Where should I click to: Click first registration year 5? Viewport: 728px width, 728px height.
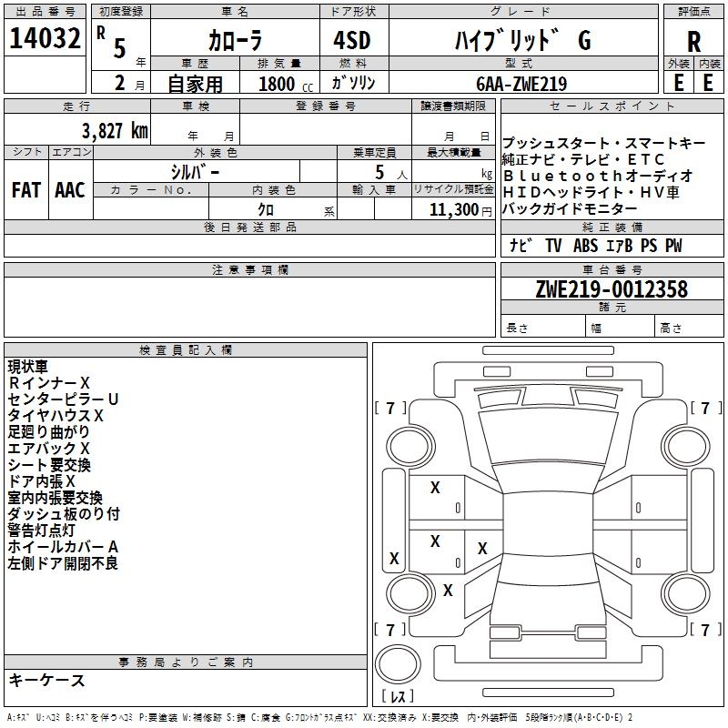tap(120, 49)
